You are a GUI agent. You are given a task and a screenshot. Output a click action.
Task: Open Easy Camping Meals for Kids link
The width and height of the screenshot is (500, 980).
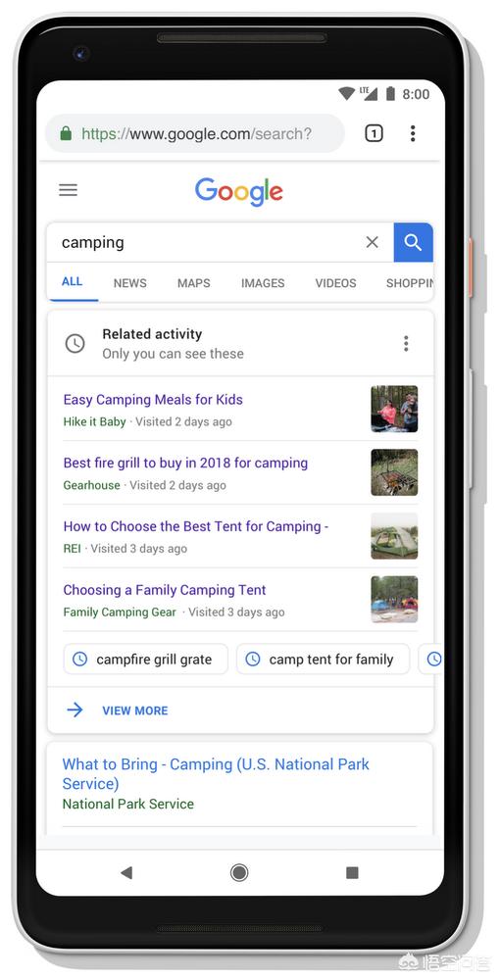pyautogui.click(x=153, y=400)
